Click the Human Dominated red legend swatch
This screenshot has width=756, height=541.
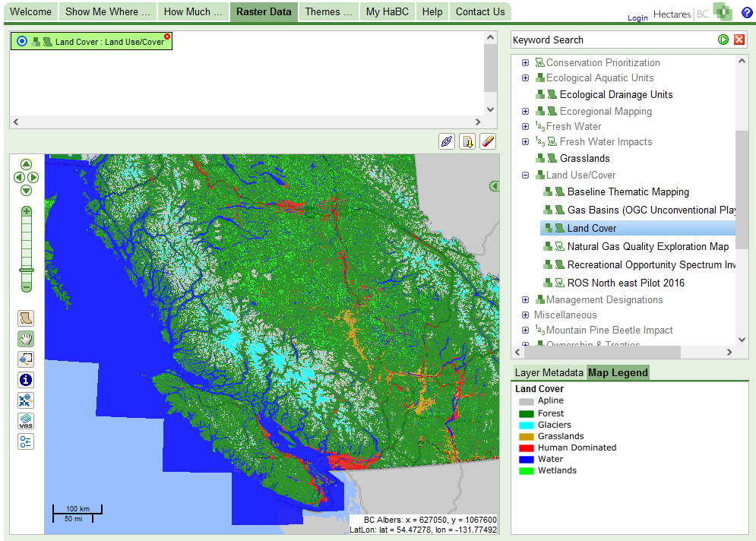[x=526, y=448]
